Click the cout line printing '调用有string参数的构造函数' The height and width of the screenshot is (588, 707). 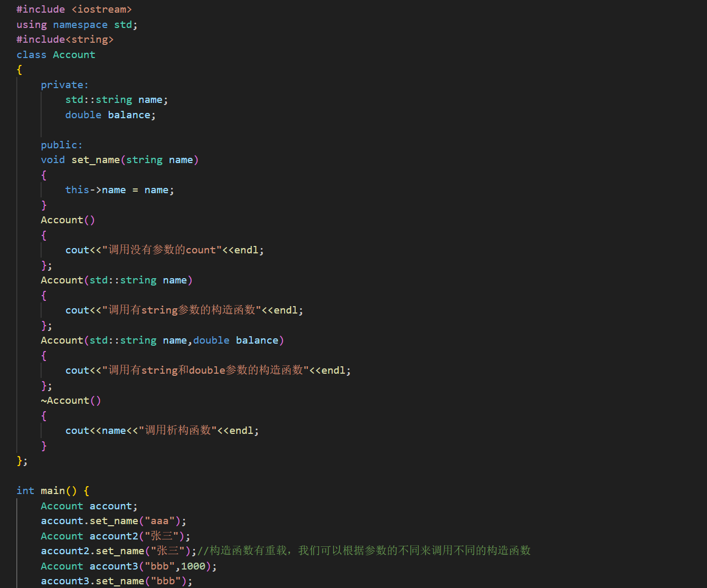tap(184, 310)
